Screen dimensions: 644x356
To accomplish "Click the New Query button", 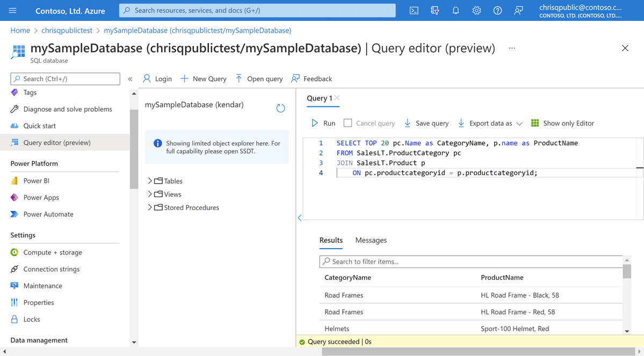I will pyautogui.click(x=204, y=78).
